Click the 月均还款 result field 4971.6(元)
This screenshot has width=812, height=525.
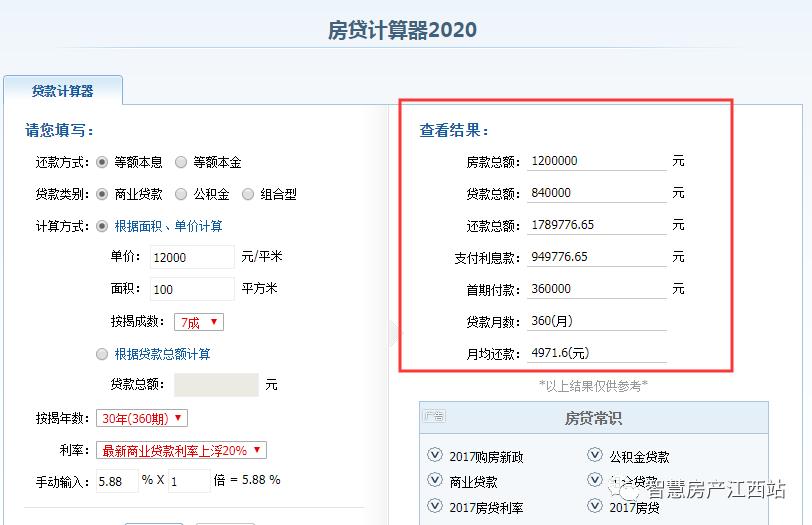(597, 353)
